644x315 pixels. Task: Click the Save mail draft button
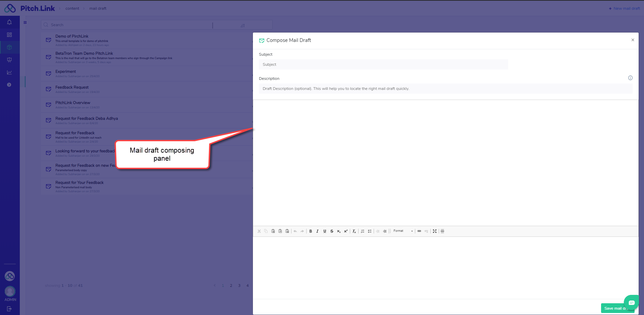613,308
